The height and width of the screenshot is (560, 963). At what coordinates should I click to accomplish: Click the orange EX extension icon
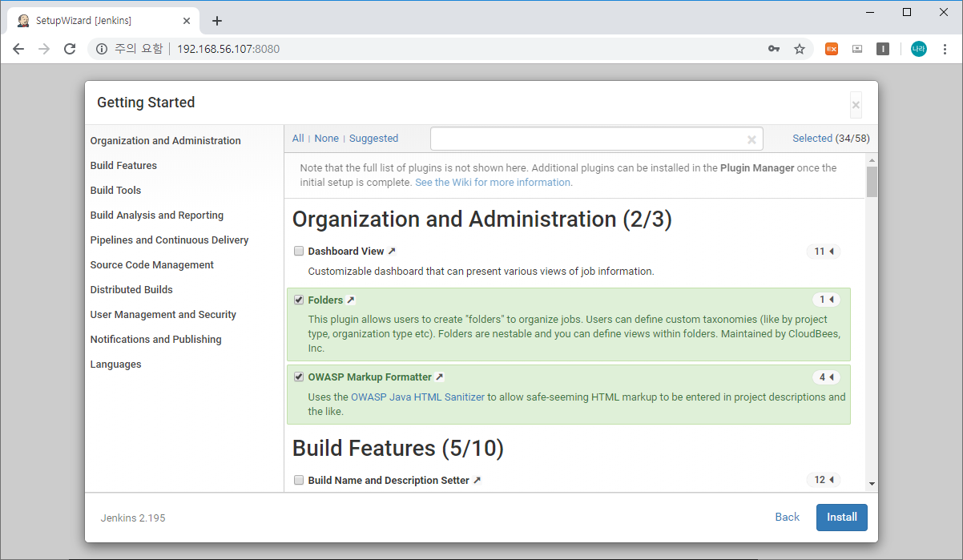[x=832, y=49]
